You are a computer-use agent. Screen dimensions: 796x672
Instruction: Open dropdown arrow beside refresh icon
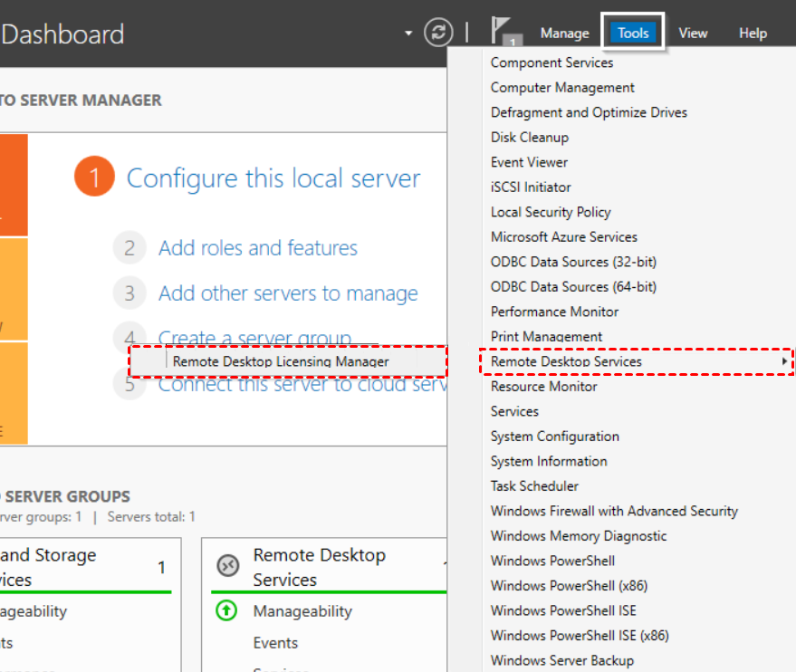[x=410, y=34]
